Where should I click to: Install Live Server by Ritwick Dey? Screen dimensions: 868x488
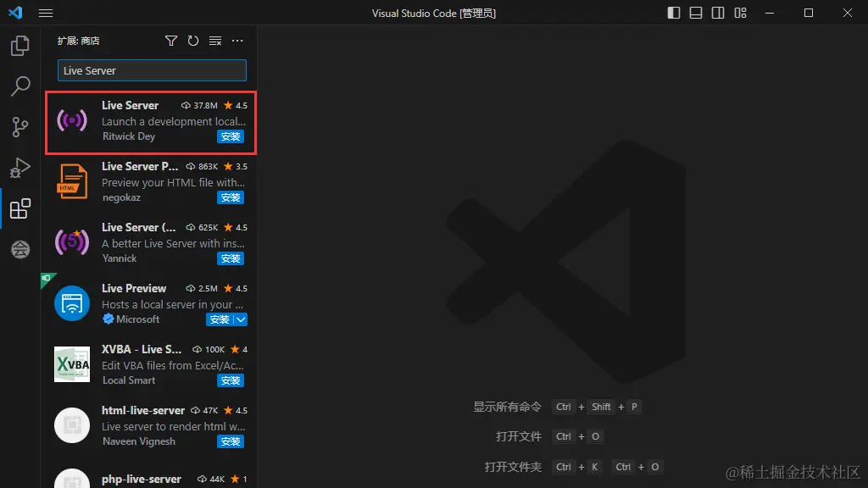point(231,136)
